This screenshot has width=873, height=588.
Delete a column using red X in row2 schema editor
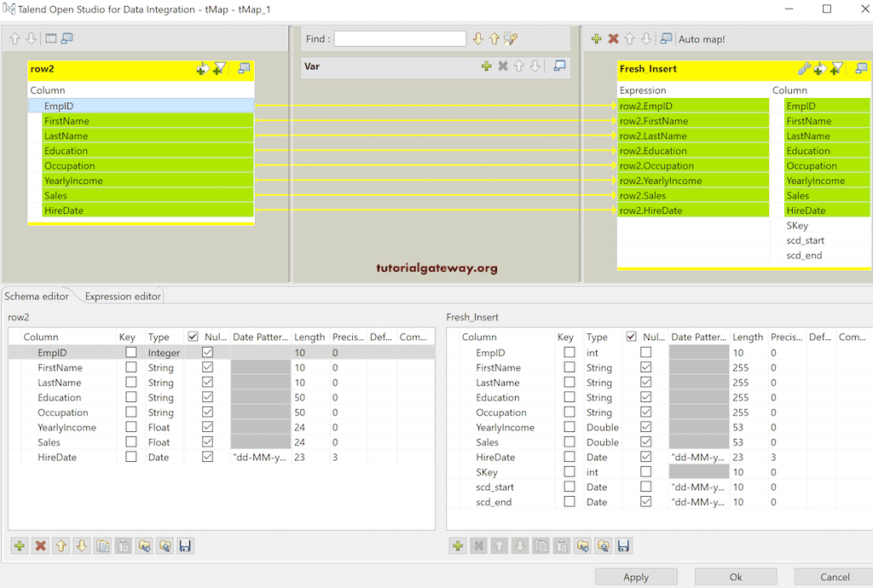(40, 545)
